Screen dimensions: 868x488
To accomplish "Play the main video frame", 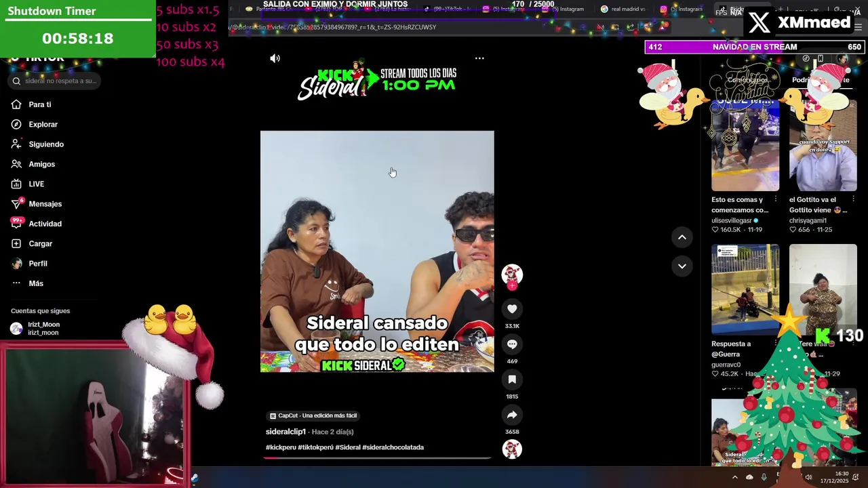I will [x=377, y=251].
